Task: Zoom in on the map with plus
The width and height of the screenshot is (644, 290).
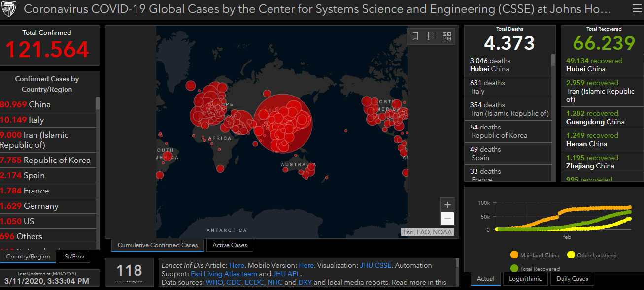Action: click(x=447, y=205)
